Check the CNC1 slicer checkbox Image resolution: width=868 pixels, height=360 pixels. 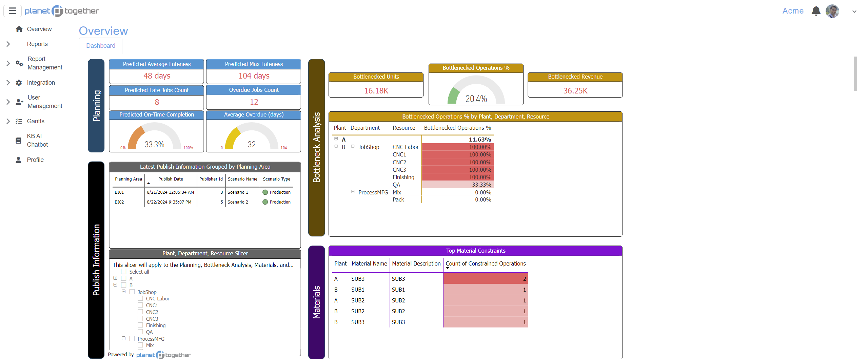coord(140,305)
